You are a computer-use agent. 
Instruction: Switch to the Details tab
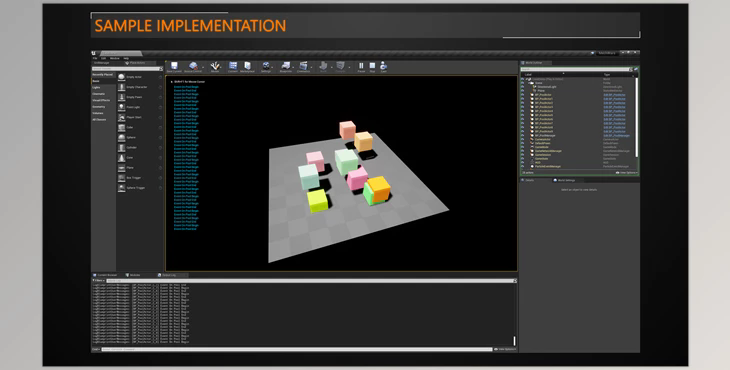click(529, 180)
